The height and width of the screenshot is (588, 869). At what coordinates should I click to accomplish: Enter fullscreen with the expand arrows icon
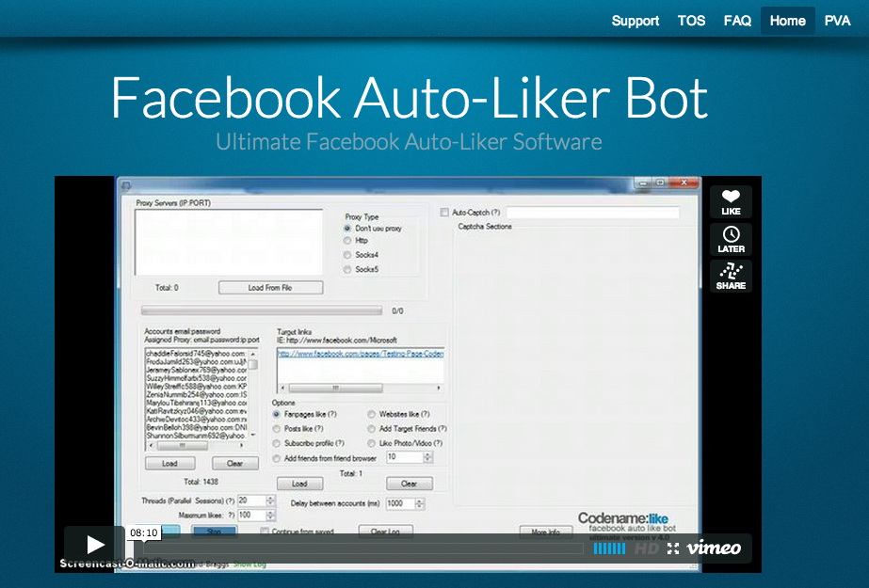(673, 548)
